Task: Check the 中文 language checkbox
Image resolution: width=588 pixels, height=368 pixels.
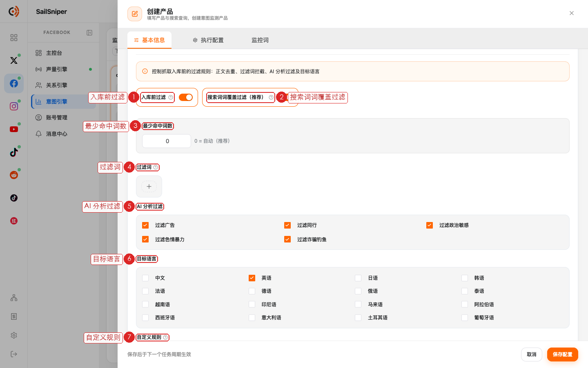Action: pyautogui.click(x=145, y=278)
